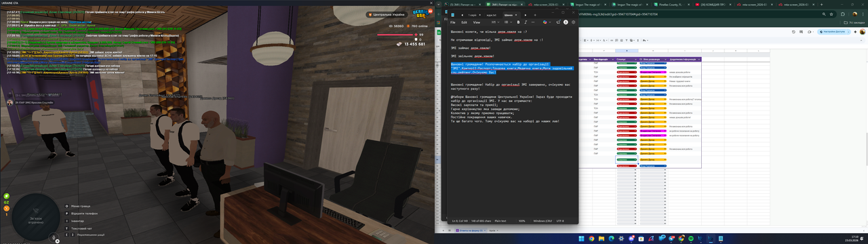This screenshot has height=244, width=868.
Task: Add a new sheet with the plus button
Action: pyautogui.click(x=443, y=230)
